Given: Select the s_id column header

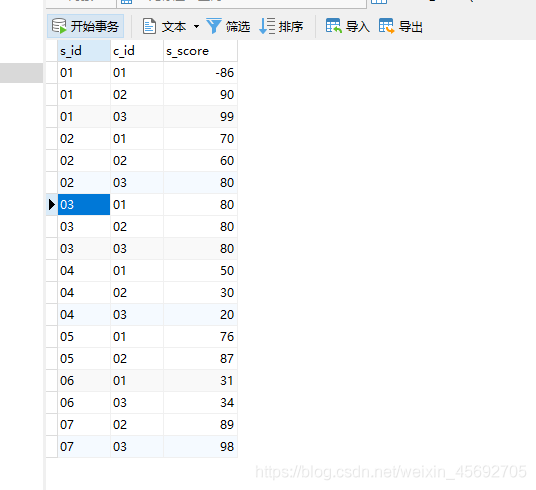Looking at the screenshot, I should (x=84, y=51).
